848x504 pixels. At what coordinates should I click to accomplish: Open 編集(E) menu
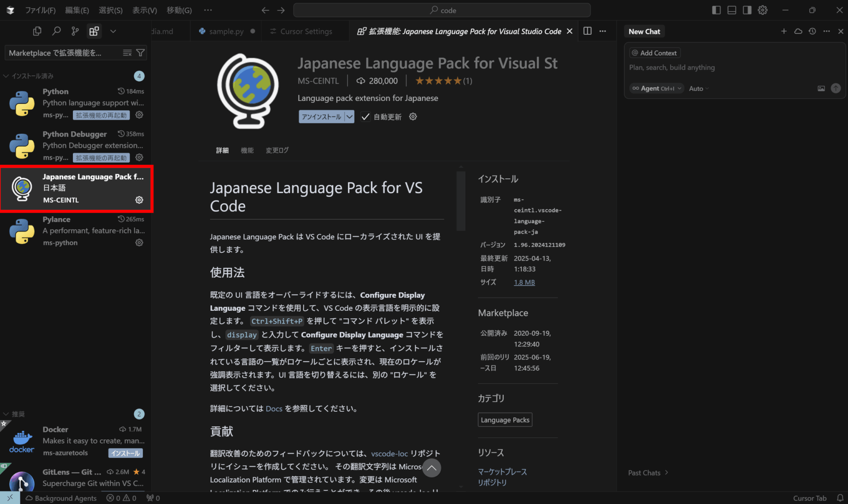coord(77,10)
